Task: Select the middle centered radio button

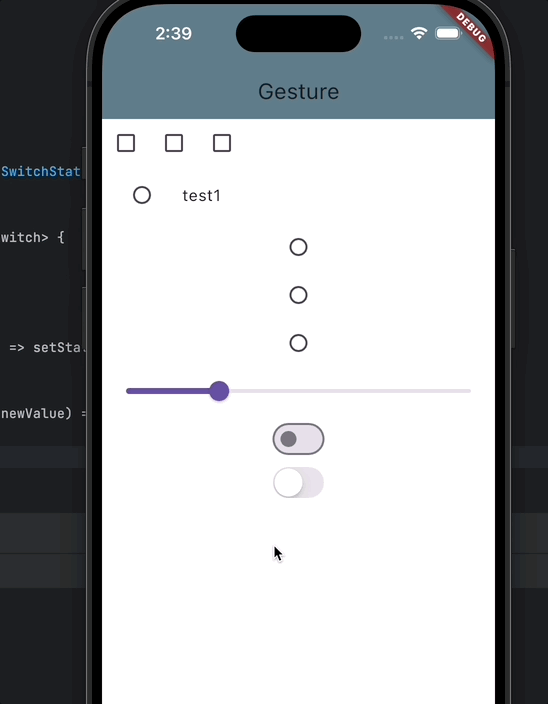Action: pyautogui.click(x=298, y=295)
